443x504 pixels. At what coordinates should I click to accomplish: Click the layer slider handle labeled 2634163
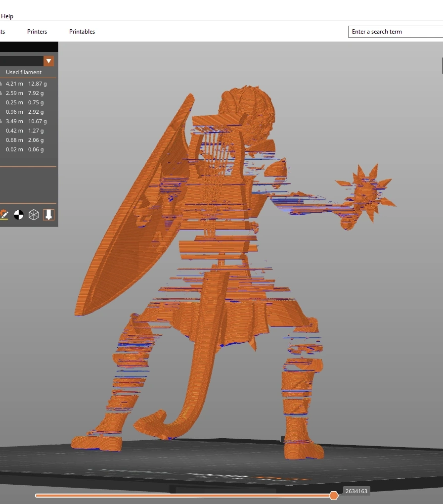(334, 495)
